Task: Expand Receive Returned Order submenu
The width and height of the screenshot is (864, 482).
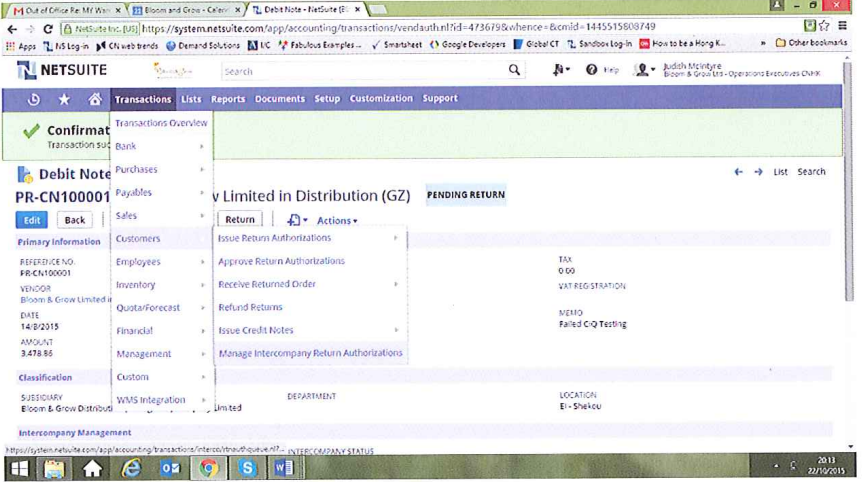Action: pos(310,284)
